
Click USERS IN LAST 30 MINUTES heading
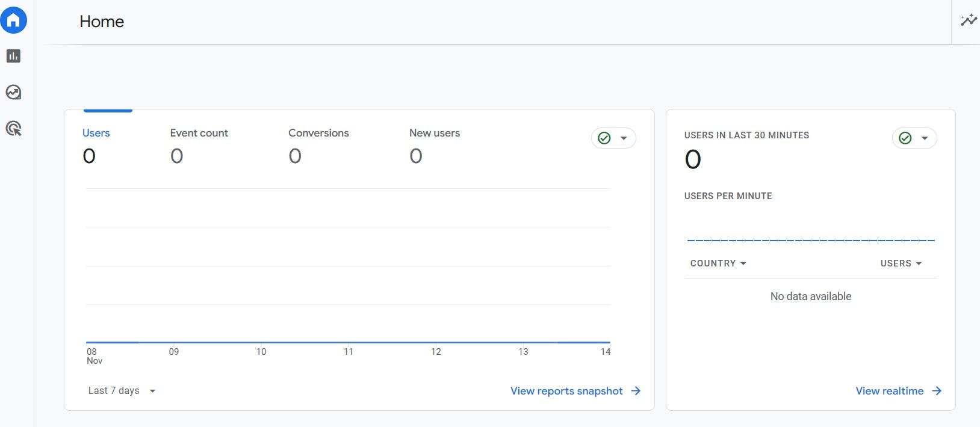746,135
